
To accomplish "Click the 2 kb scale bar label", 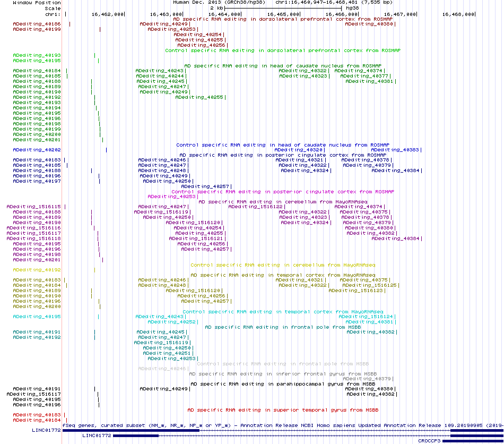I will tap(216, 8).
